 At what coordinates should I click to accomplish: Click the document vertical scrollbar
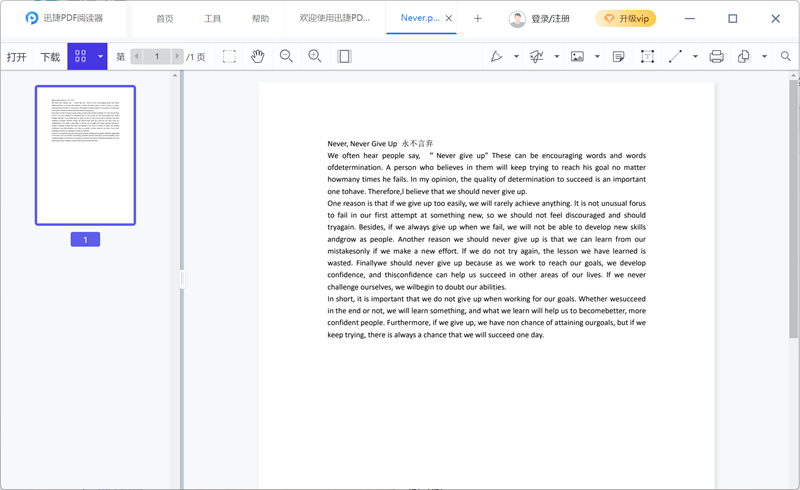[793, 209]
